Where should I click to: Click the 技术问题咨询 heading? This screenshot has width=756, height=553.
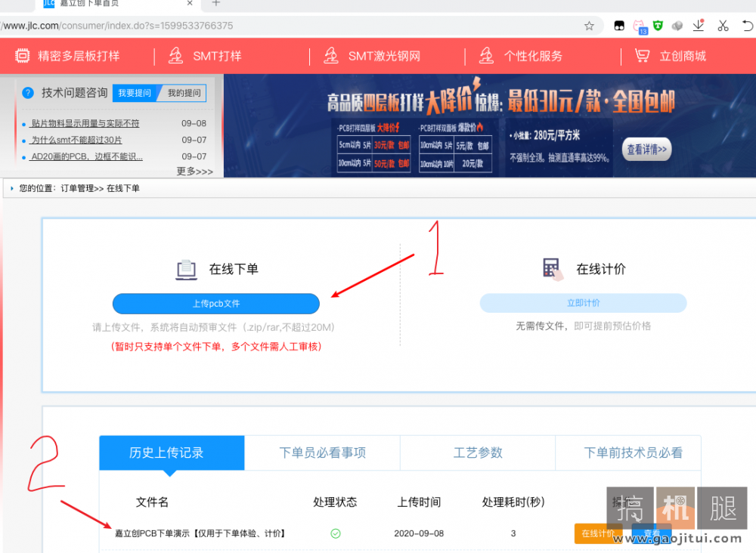point(74,92)
